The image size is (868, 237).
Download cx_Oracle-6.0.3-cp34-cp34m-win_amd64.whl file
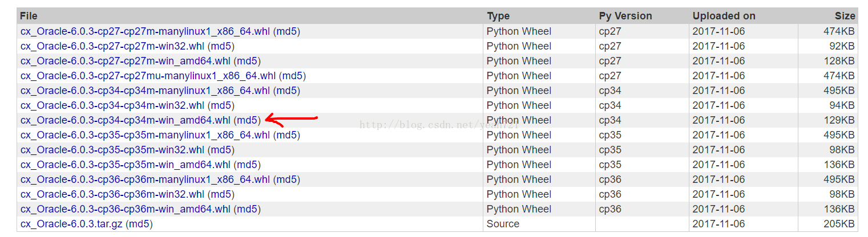(x=126, y=120)
